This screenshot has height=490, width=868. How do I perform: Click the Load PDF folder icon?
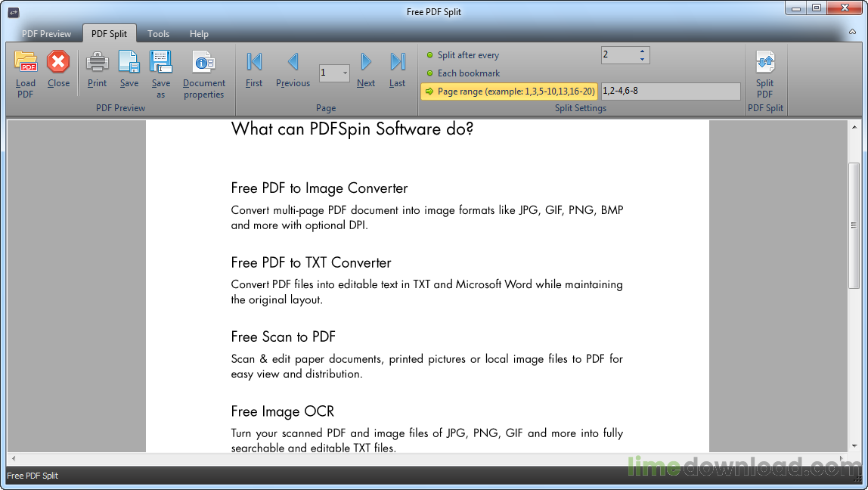point(26,63)
